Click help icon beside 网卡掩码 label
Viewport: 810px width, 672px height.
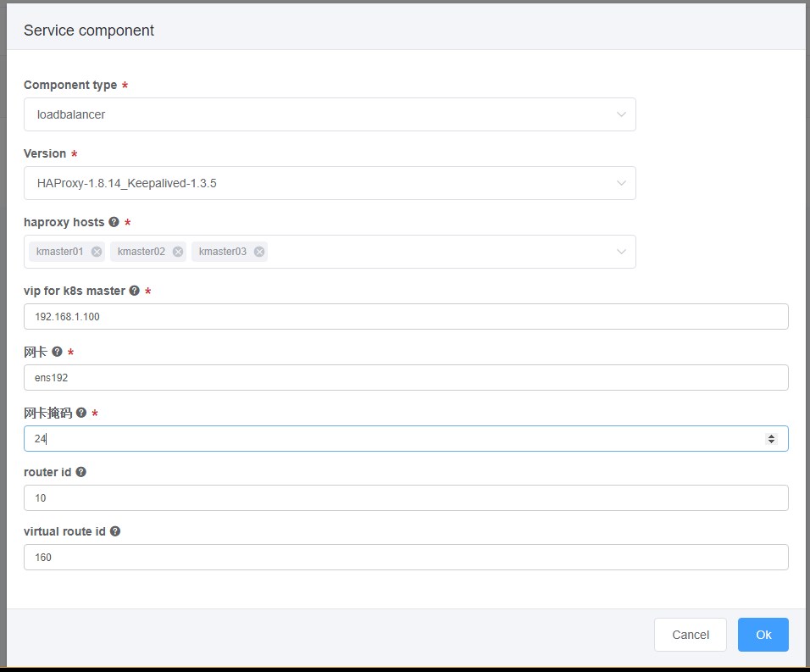click(81, 413)
